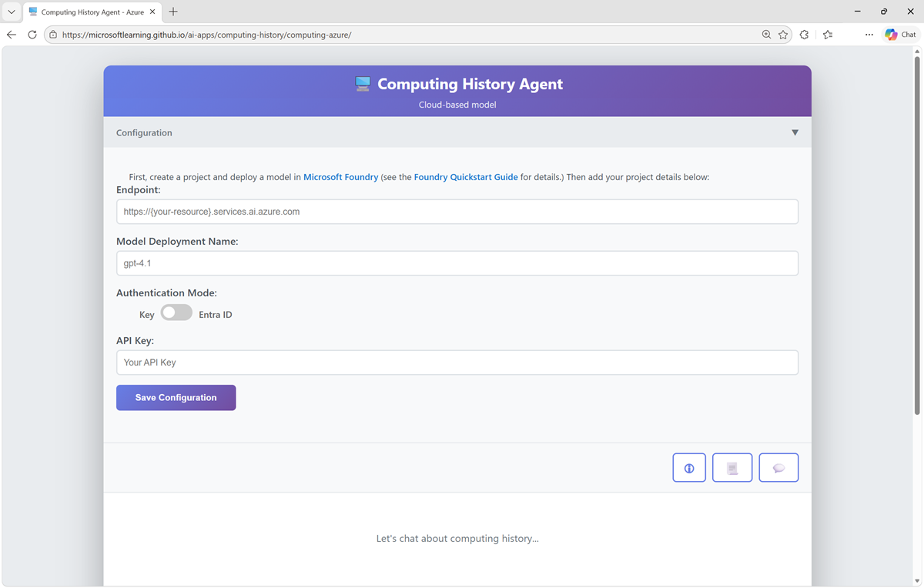This screenshot has width=924, height=588.
Task: Click the document scroll icon button
Action: point(732,468)
